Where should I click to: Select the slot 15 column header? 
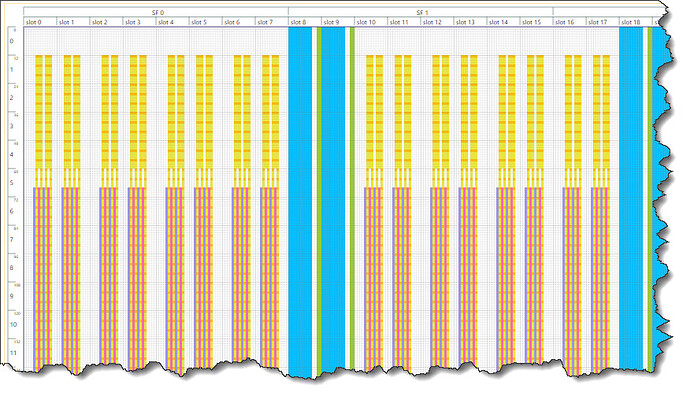coord(536,22)
